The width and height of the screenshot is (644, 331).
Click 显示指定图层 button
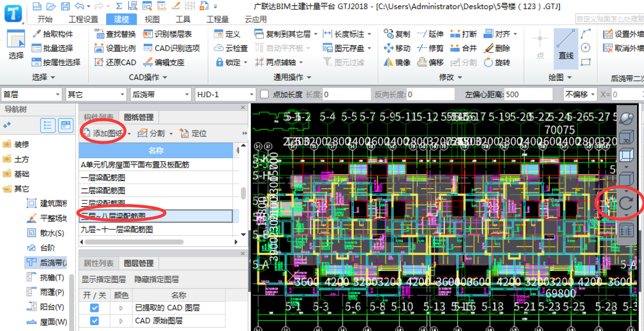[x=104, y=280]
